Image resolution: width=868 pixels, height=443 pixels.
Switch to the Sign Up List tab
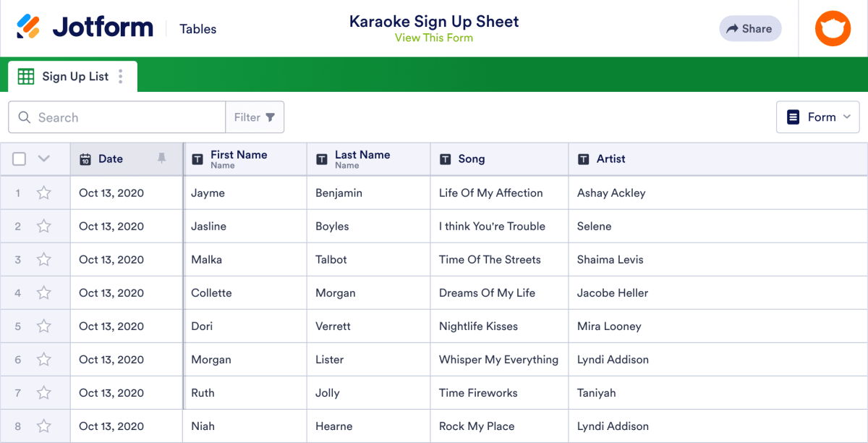point(75,76)
